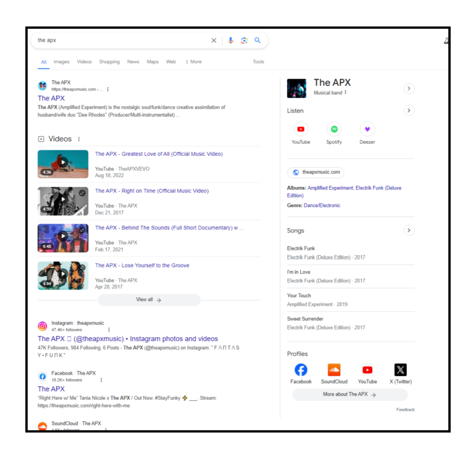This screenshot has height=459, width=476.
Task: Click the Facebook logo icon in search results
Action: 42,376
